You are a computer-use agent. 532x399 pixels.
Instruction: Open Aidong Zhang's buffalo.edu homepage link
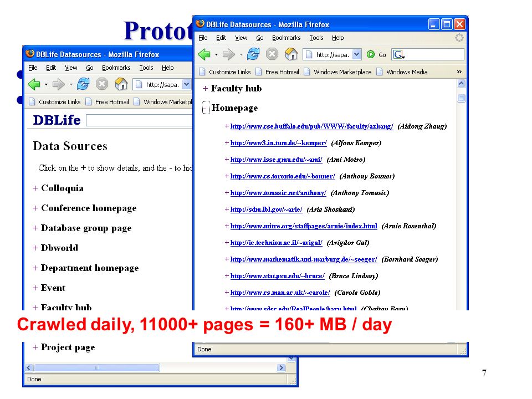(x=312, y=126)
